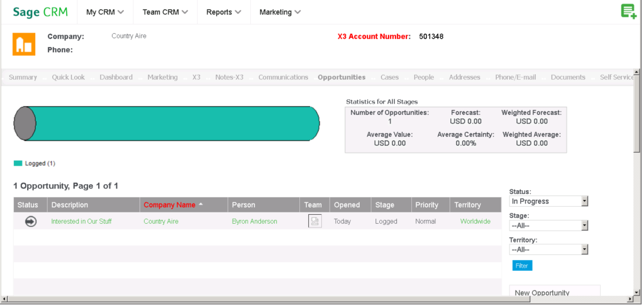
Task: Click the orange company building icon
Action: [x=24, y=44]
